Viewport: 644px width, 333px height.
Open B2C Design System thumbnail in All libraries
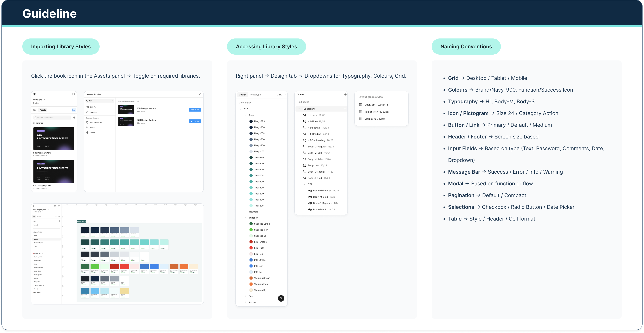tap(54, 171)
